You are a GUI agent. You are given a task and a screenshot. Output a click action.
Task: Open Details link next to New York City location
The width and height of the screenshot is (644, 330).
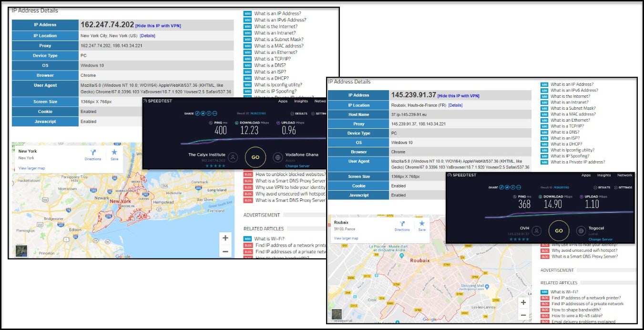[147, 36]
